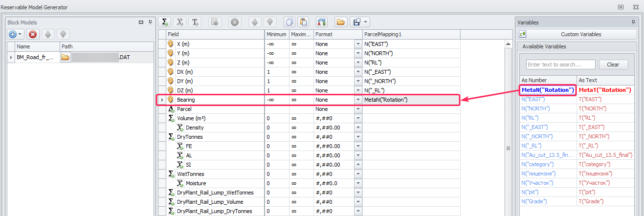Open the save layout dropdown arrow
Image resolution: width=644 pixels, height=216 pixels.
[x=365, y=22]
